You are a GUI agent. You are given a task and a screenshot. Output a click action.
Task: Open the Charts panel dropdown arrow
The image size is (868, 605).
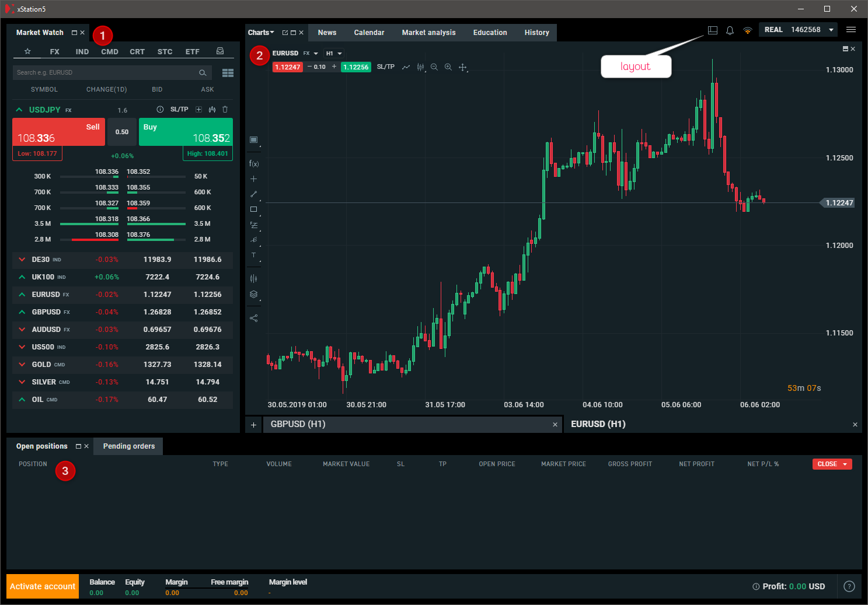[272, 33]
